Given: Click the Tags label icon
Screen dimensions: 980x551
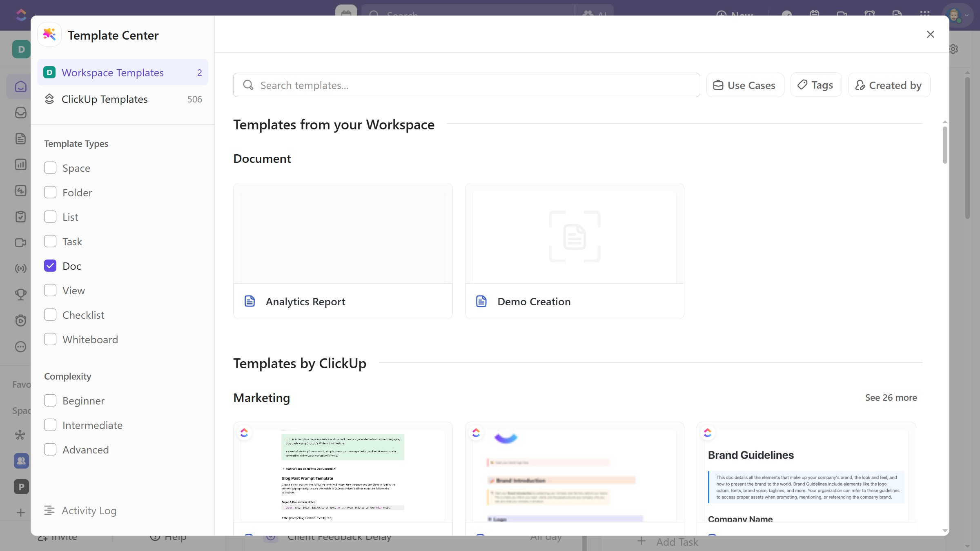Looking at the screenshot, I should tap(802, 85).
